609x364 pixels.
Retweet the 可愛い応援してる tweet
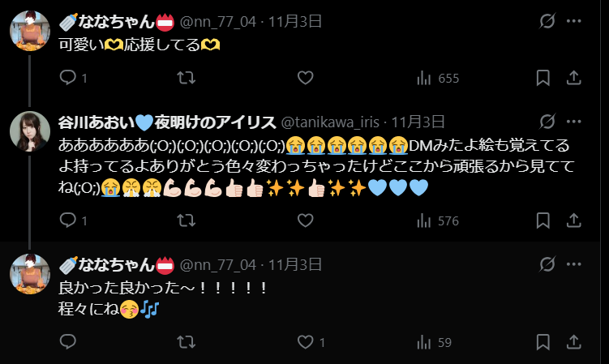[186, 78]
